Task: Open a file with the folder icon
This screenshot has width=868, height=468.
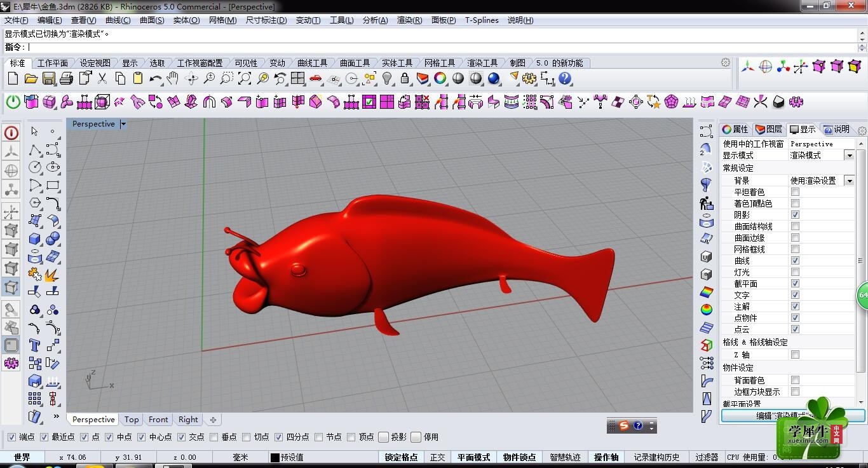Action: coord(31,79)
